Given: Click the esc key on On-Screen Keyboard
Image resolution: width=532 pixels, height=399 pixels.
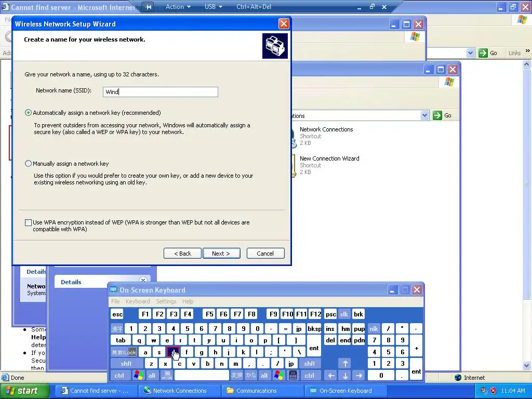Looking at the screenshot, I should pyautogui.click(x=117, y=314).
